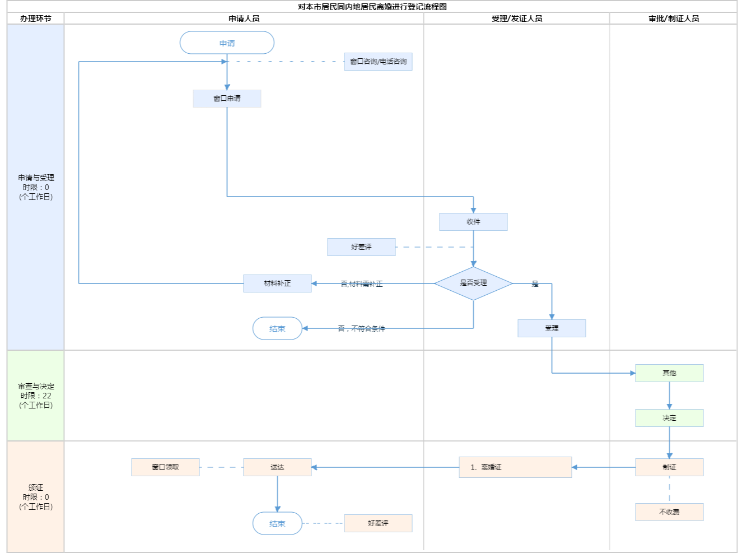Click the 受理 process box
This screenshot has height=553, width=756.
coord(552,328)
